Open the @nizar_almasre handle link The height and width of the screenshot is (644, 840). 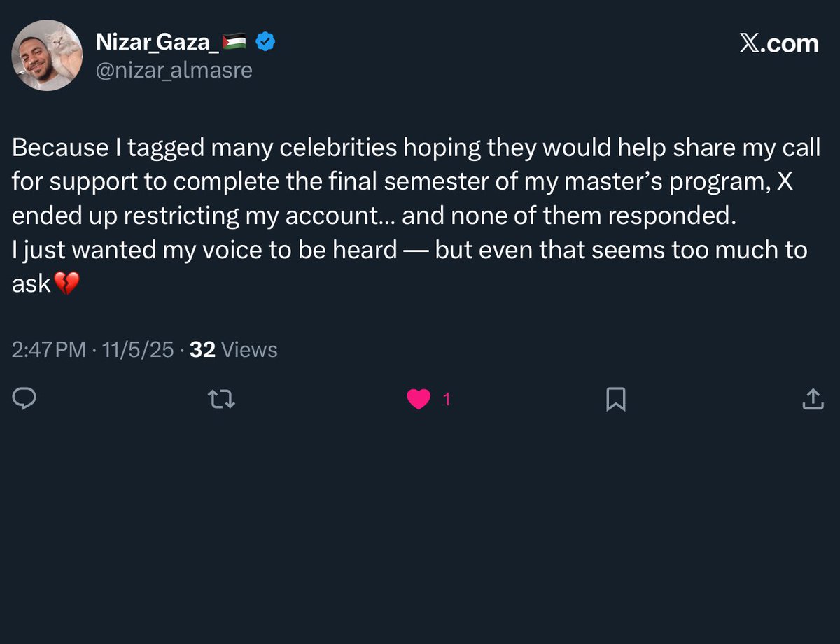tap(174, 70)
